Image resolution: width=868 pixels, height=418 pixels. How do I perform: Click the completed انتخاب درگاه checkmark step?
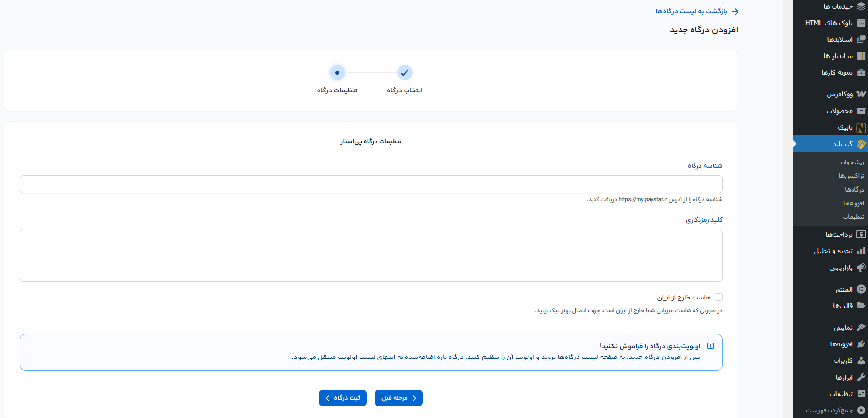[405, 73]
